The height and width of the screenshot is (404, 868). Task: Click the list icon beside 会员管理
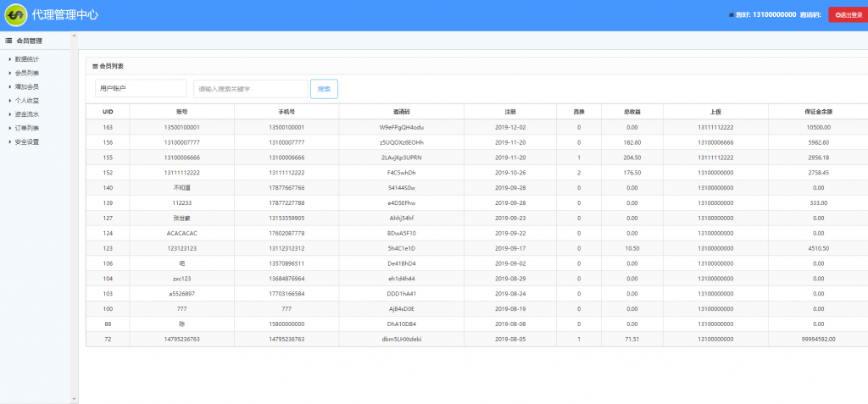click(8, 41)
